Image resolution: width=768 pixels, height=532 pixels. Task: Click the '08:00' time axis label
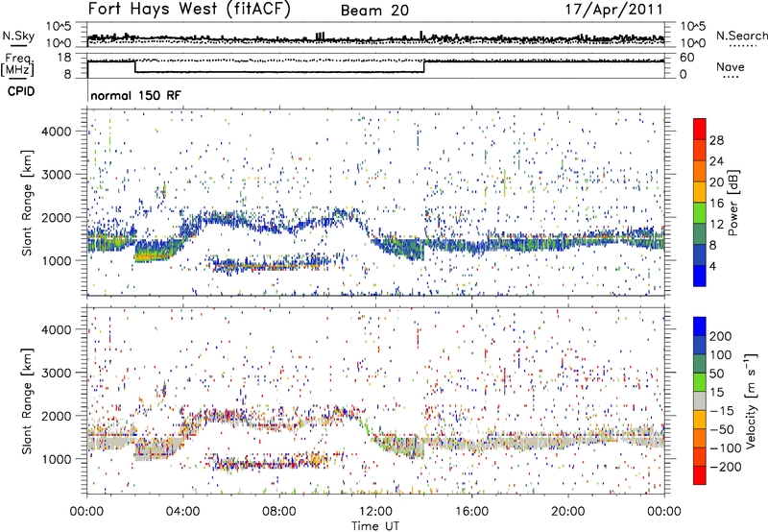279,512
